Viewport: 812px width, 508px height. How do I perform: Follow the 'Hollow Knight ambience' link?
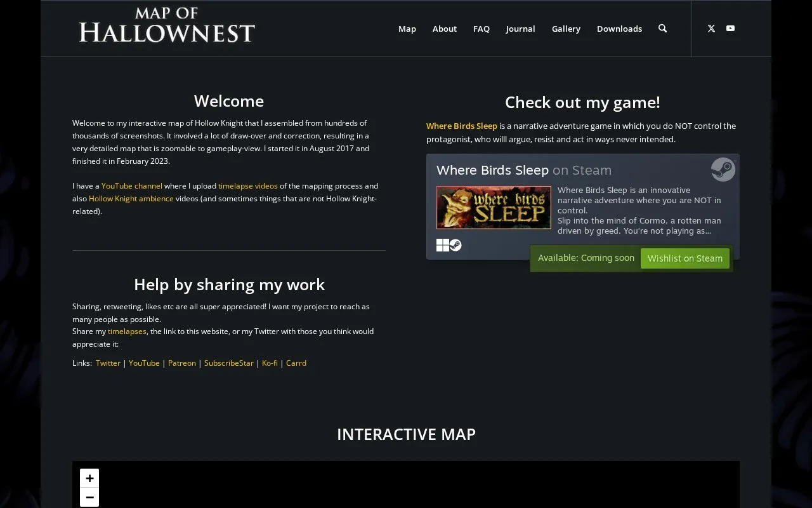click(131, 199)
